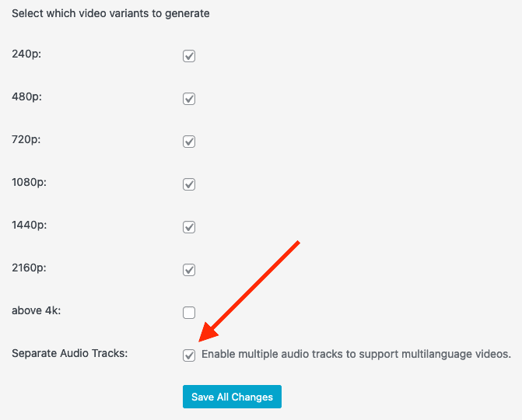The height and width of the screenshot is (420, 522).
Task: Click the '240p:' label text
Action: click(26, 54)
